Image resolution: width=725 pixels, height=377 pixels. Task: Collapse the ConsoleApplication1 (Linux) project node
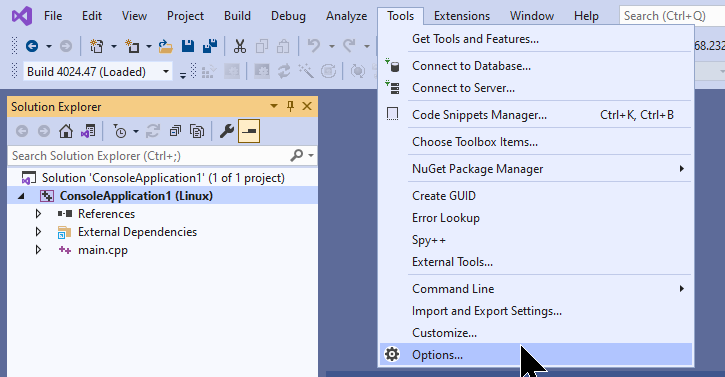[x=21, y=196]
